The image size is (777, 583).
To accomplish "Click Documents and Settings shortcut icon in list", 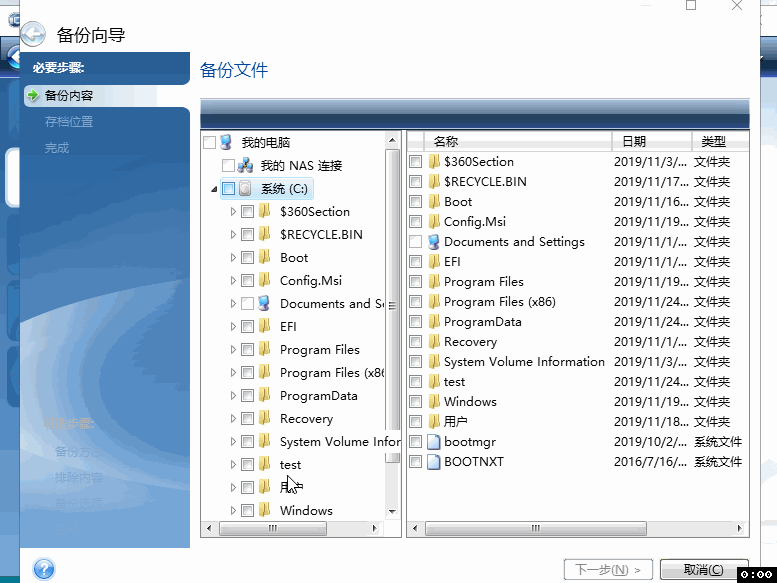I will 433,242.
